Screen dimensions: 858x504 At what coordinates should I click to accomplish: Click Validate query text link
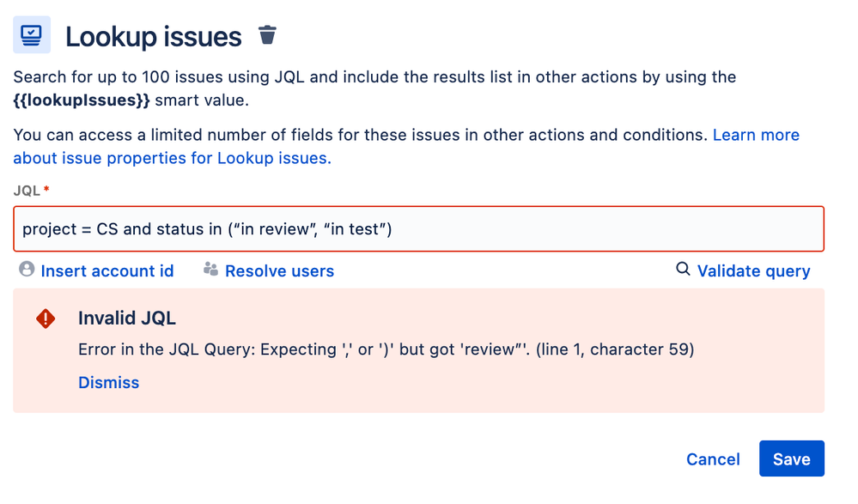pyautogui.click(x=753, y=270)
